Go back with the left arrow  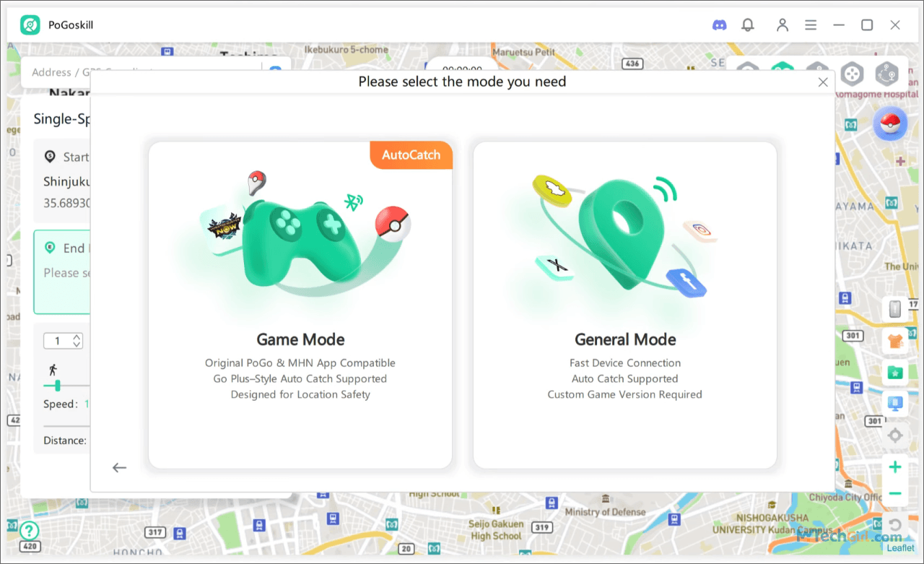click(x=119, y=468)
